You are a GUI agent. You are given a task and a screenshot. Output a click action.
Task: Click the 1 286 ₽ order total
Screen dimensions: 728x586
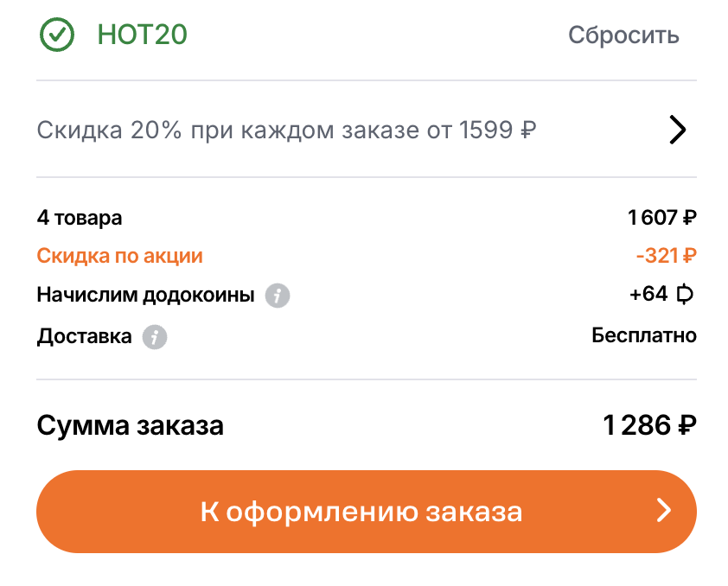coord(649,425)
